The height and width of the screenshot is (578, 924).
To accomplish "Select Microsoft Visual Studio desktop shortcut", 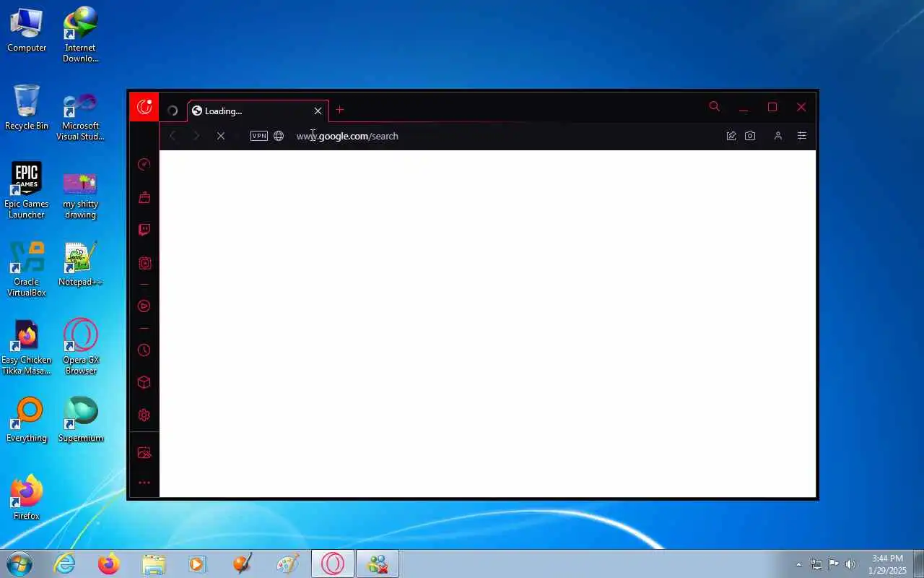I will pyautogui.click(x=80, y=117).
